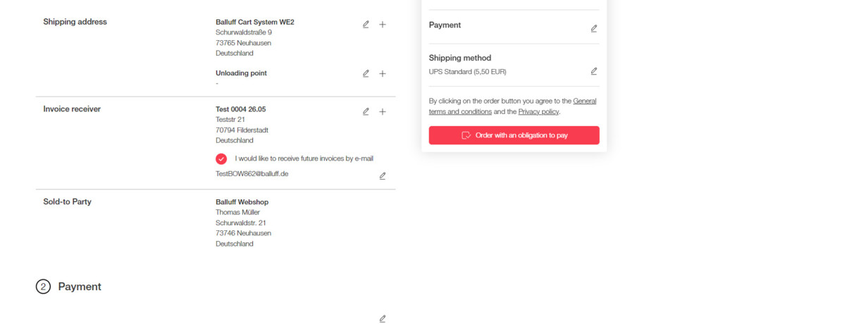Edit the invoice receiver address

[x=366, y=111]
